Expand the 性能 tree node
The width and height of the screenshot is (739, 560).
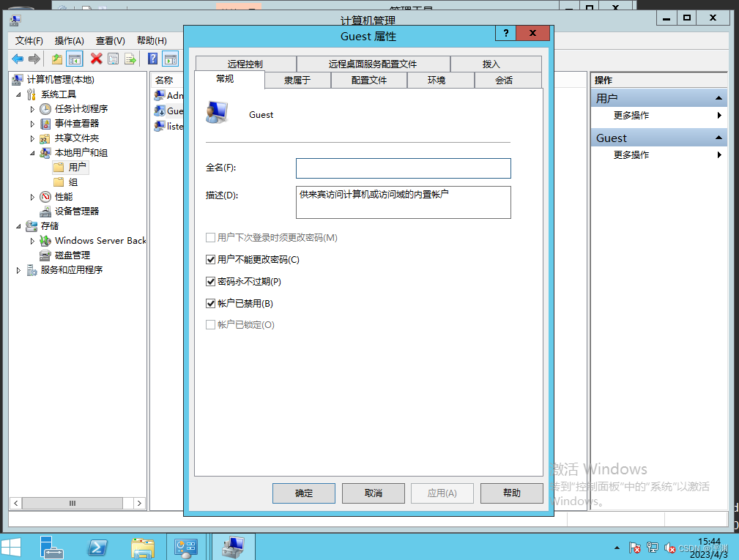pyautogui.click(x=32, y=197)
